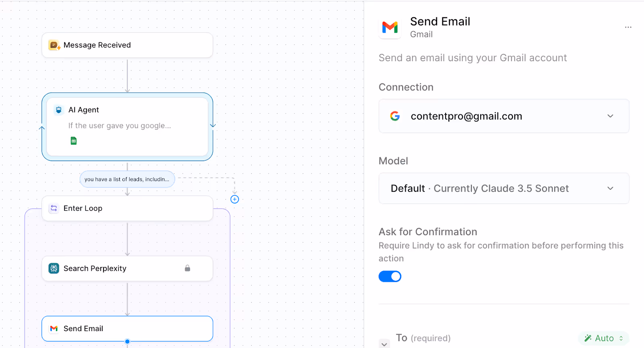This screenshot has height=348, width=644.
Task: Click the Send Email panel title
Action: point(440,21)
